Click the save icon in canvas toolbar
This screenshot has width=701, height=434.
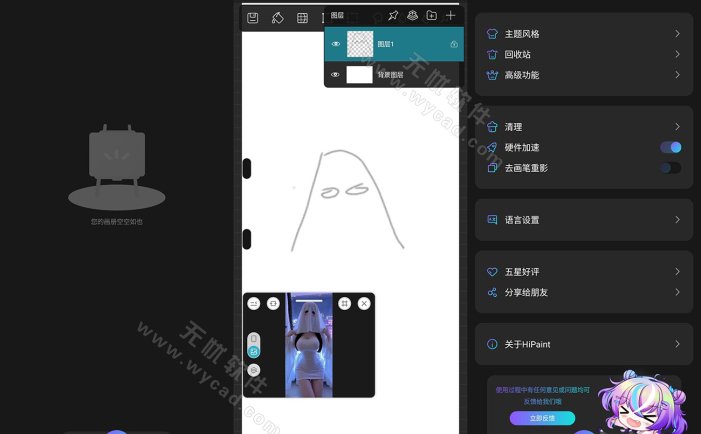[x=253, y=18]
